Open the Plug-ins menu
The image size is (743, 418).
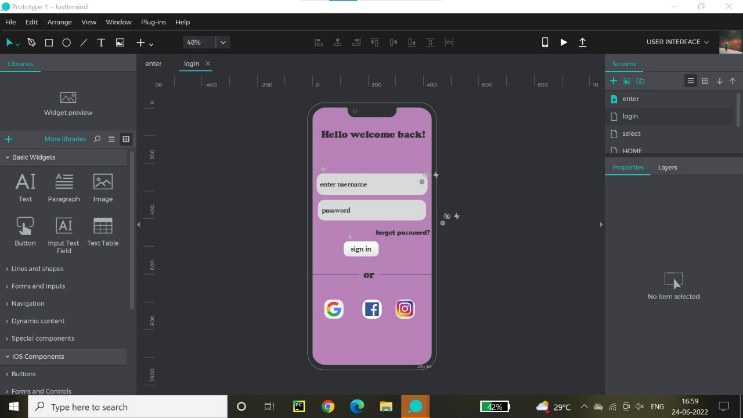(153, 22)
